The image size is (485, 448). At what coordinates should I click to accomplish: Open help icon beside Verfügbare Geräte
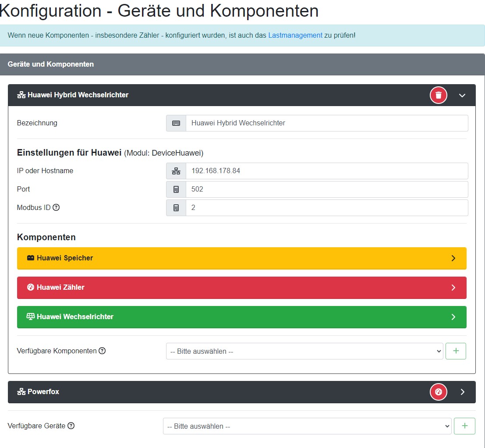pyautogui.click(x=71, y=426)
